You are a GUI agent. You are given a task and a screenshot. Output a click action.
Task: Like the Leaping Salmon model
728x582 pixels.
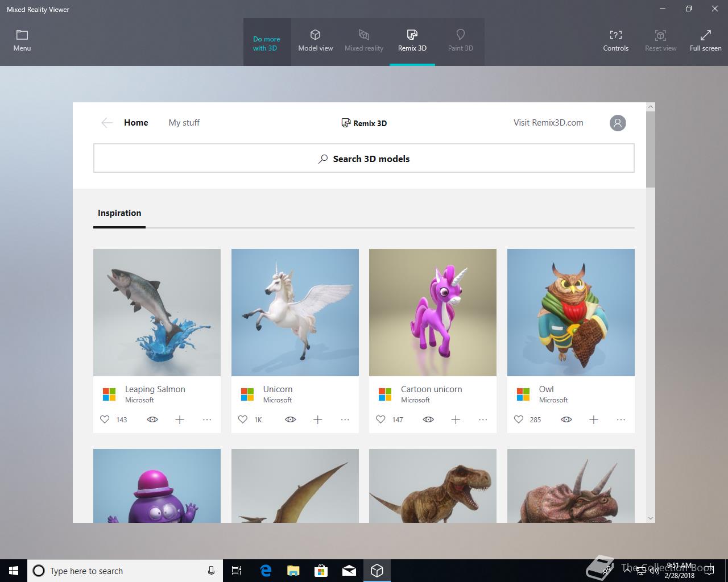(105, 419)
